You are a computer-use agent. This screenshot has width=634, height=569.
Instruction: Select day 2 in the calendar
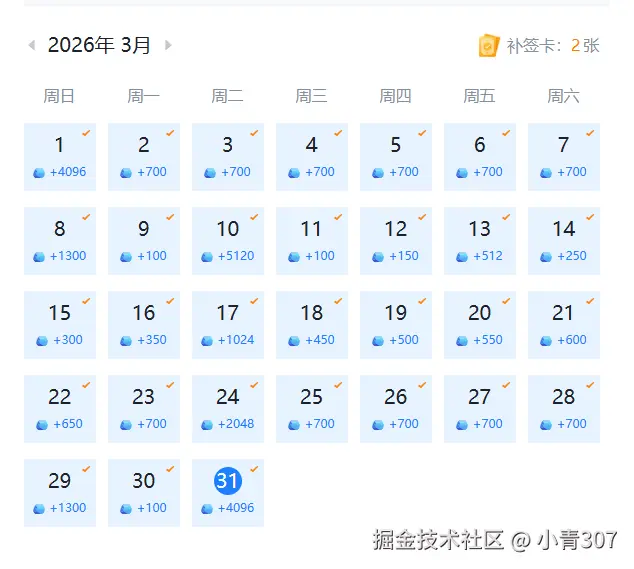[144, 157]
